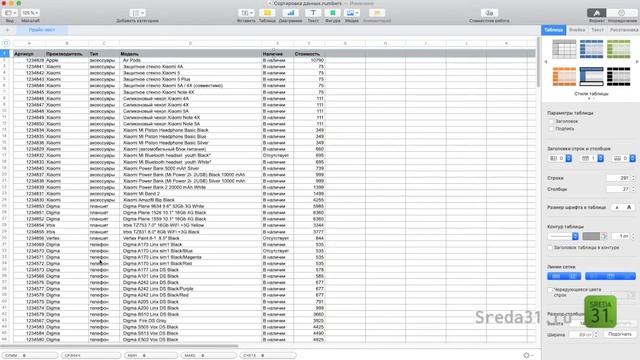Enable the Заголовок table title checkbox

tap(551, 121)
